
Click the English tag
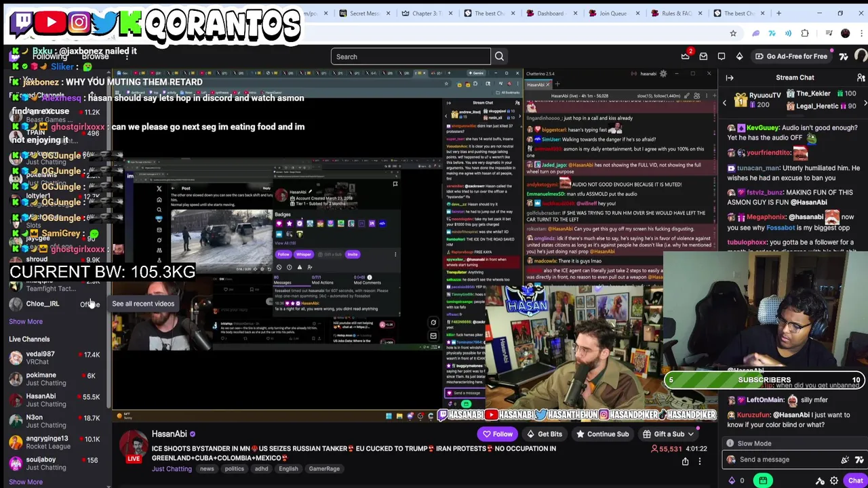(288, 469)
